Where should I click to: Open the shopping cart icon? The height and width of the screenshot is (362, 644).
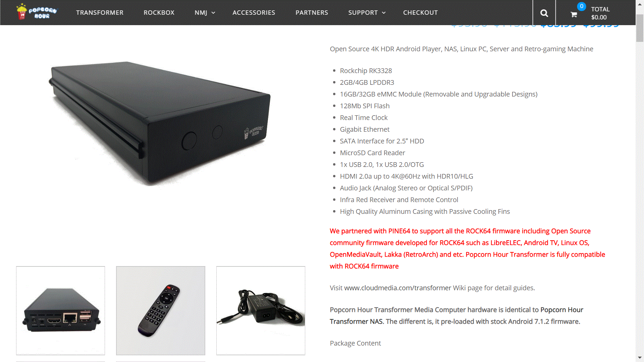pos(574,14)
